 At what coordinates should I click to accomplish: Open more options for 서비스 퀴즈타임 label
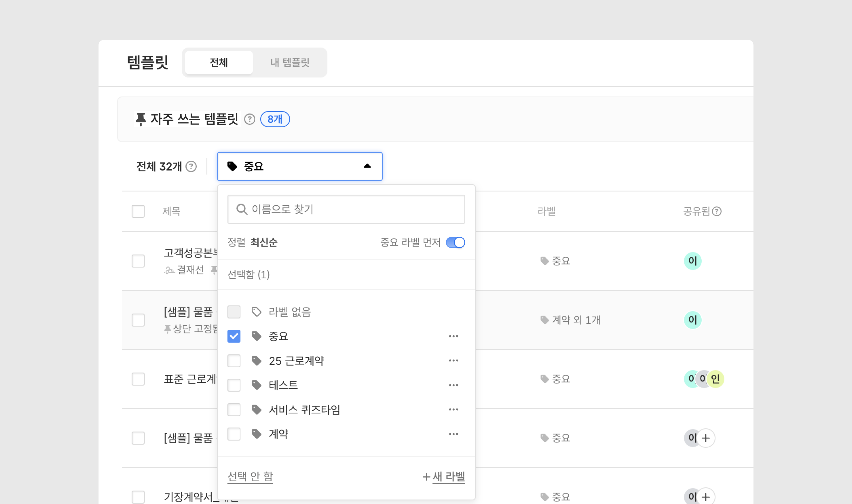pyautogui.click(x=453, y=409)
